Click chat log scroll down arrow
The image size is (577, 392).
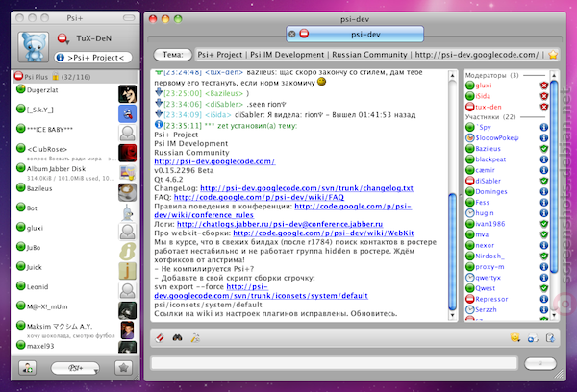[x=453, y=315]
